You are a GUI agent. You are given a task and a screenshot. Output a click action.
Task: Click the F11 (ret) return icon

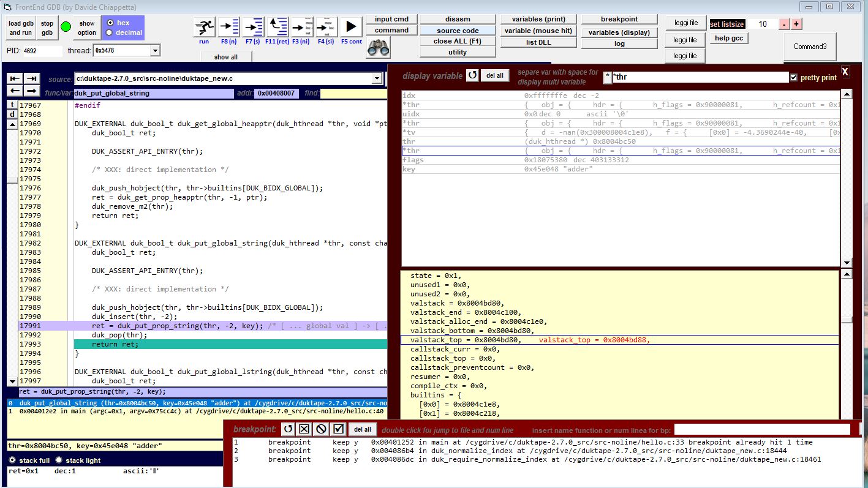[277, 27]
